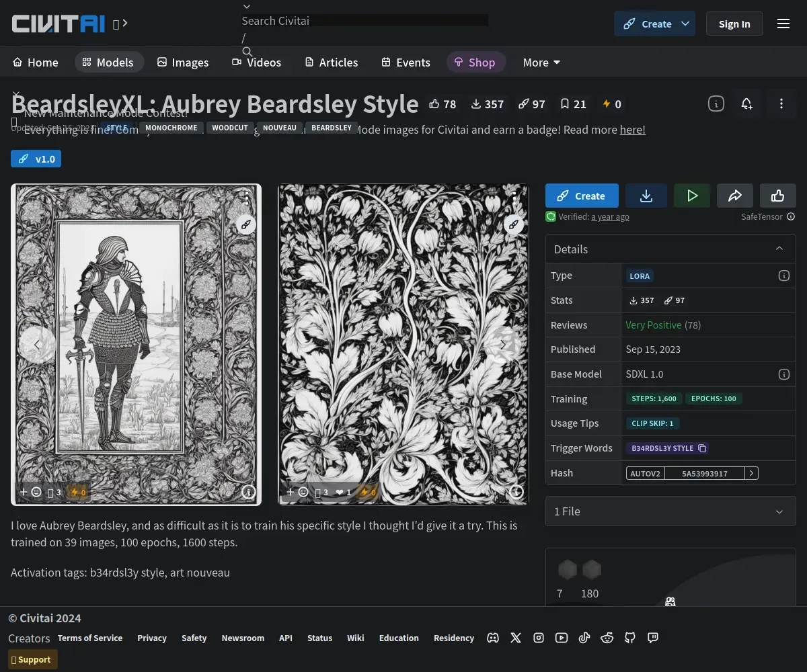The width and height of the screenshot is (807, 672).
Task: Go to previous image in carousel
Action: pyautogui.click(x=36, y=345)
